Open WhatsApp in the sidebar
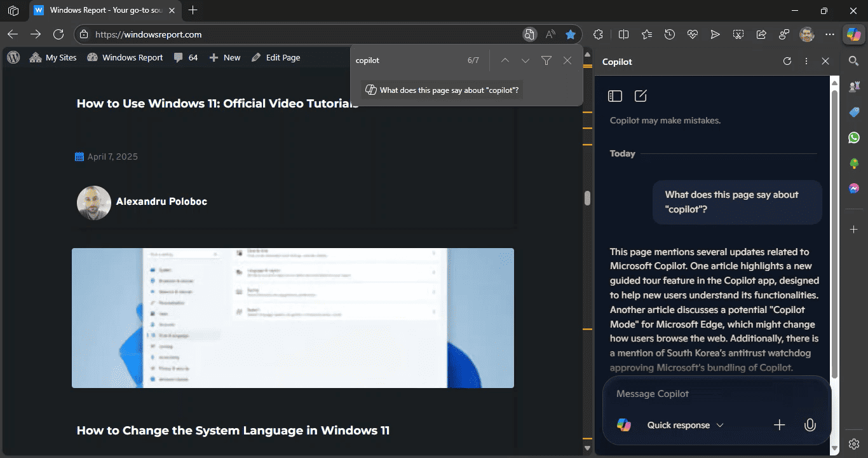Screen dimensions: 868x458 click(854, 137)
